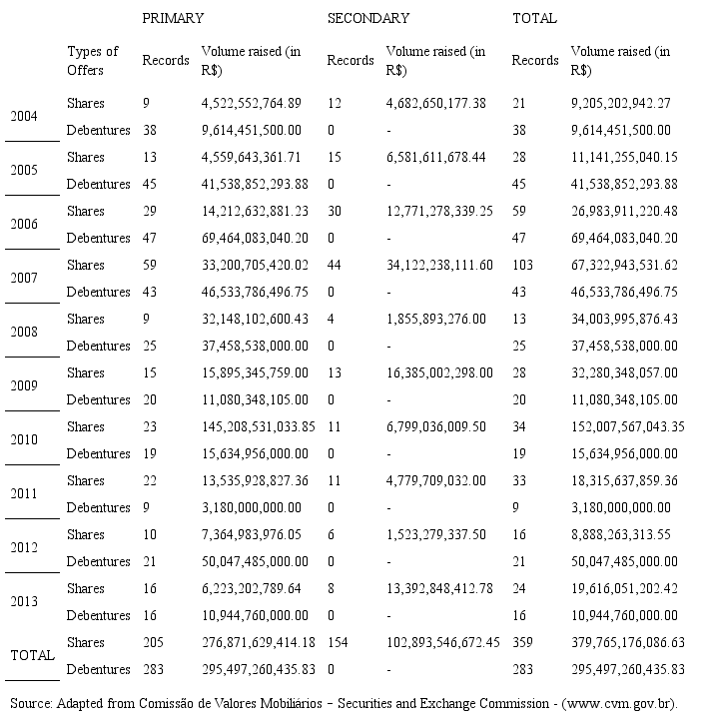703x728 pixels.
Task: Select the 2007 year row label
Action: tap(24, 278)
